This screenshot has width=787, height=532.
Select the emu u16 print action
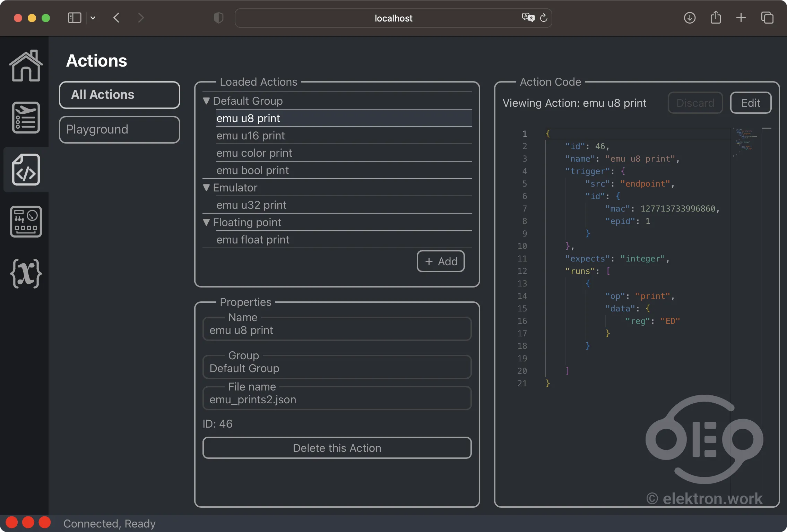point(344,136)
